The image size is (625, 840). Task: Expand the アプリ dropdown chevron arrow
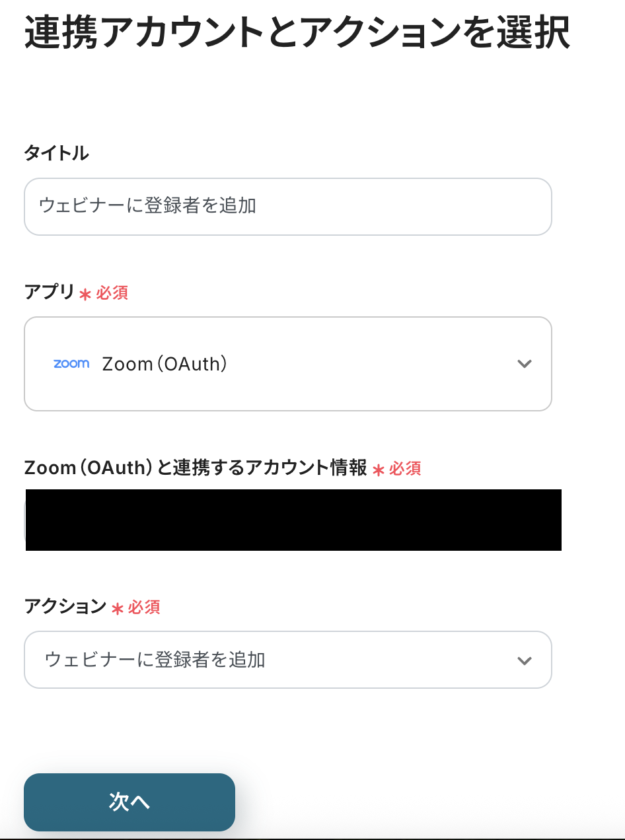(525, 364)
